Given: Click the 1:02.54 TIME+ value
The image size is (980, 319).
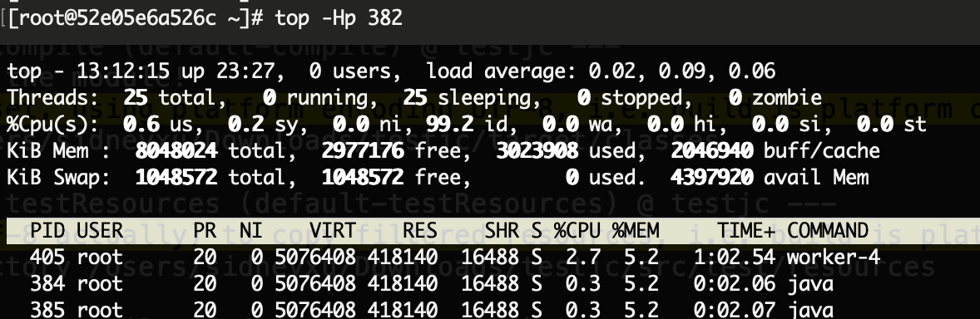Looking at the screenshot, I should point(735,257).
